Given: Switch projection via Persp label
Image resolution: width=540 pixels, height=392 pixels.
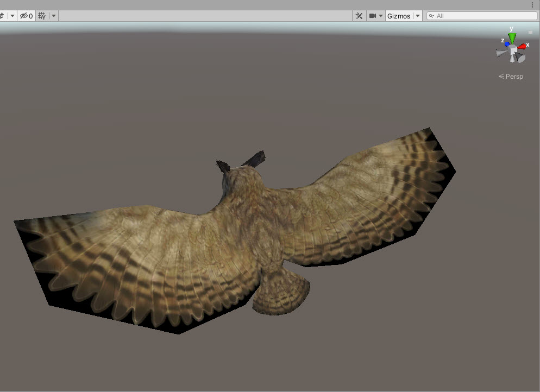Looking at the screenshot, I should pos(511,77).
